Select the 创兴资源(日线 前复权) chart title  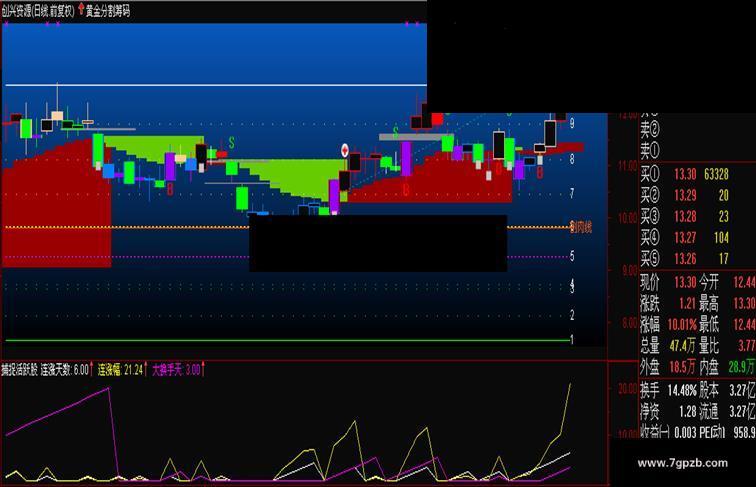click(x=38, y=11)
